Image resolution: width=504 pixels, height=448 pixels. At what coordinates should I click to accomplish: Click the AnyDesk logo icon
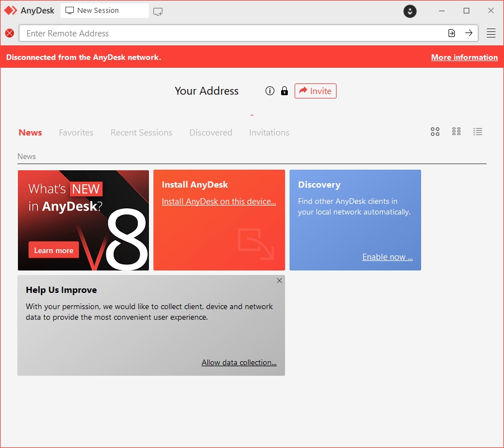pyautogui.click(x=10, y=10)
